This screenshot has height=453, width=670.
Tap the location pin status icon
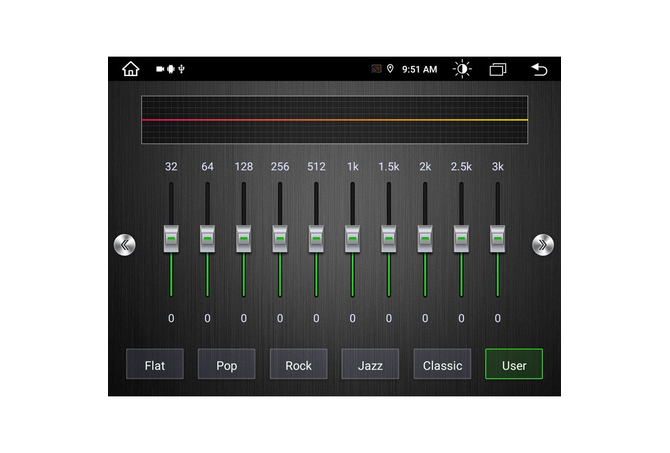tap(390, 69)
